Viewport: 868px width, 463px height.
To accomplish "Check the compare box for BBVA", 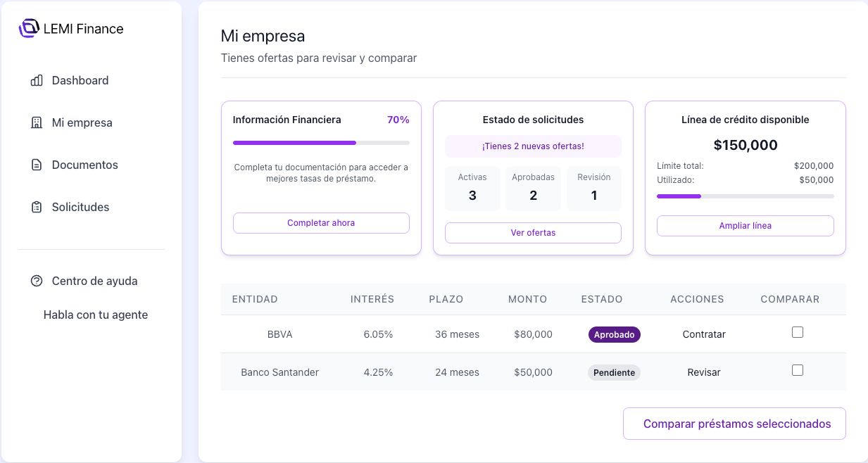I will 797,332.
